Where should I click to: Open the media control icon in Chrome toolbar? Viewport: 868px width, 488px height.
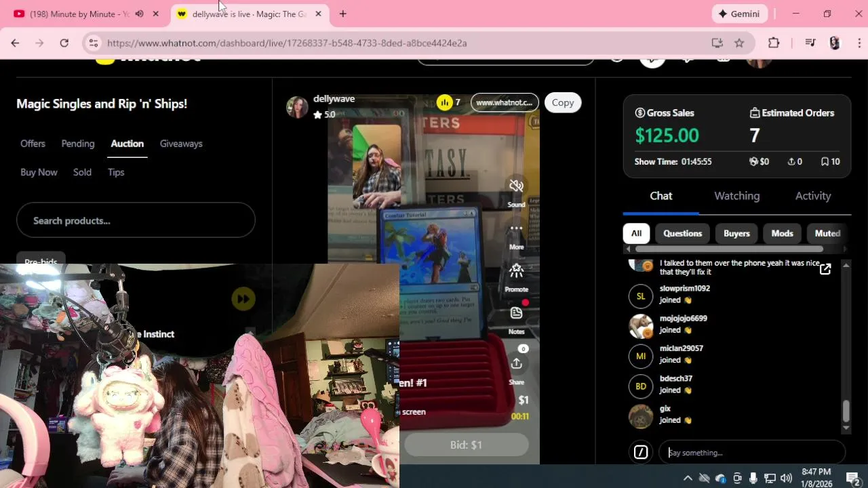coord(810,43)
